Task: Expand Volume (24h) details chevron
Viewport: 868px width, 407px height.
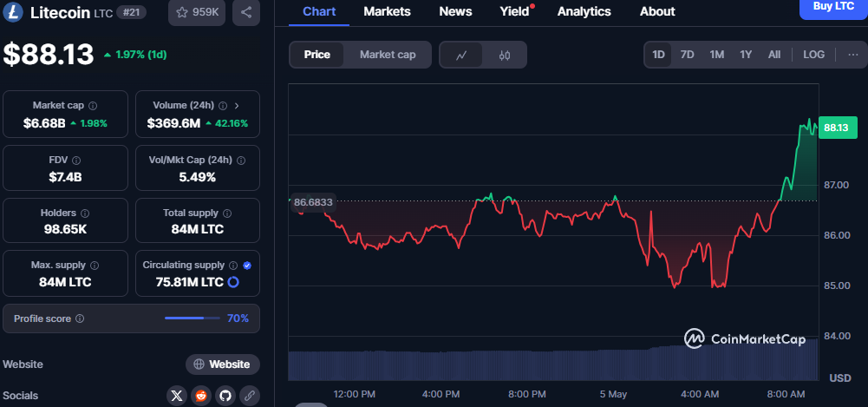Action: pos(237,105)
